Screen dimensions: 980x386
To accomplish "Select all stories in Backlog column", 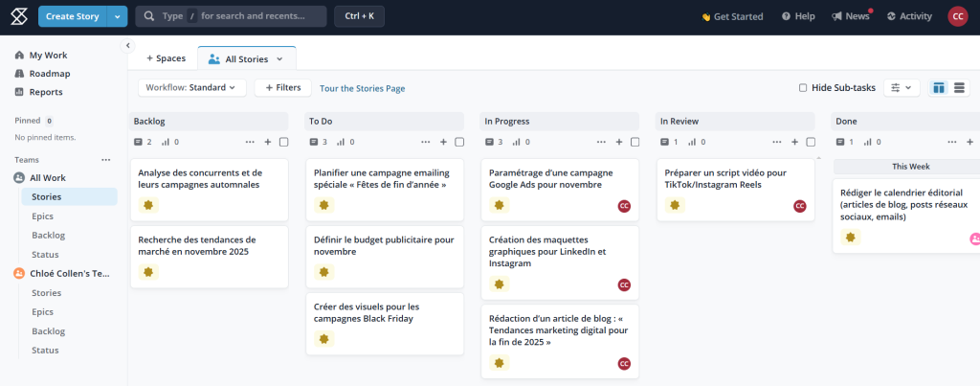I will coord(283,142).
